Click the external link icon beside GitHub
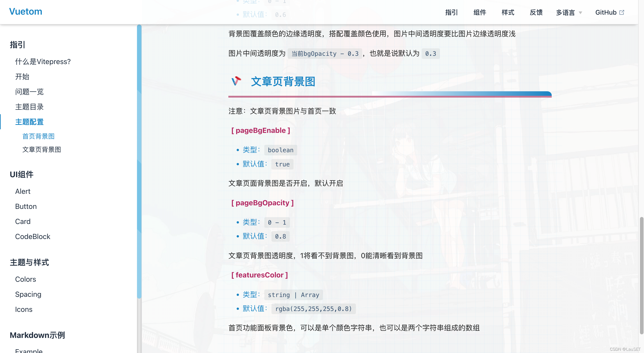 tap(622, 12)
